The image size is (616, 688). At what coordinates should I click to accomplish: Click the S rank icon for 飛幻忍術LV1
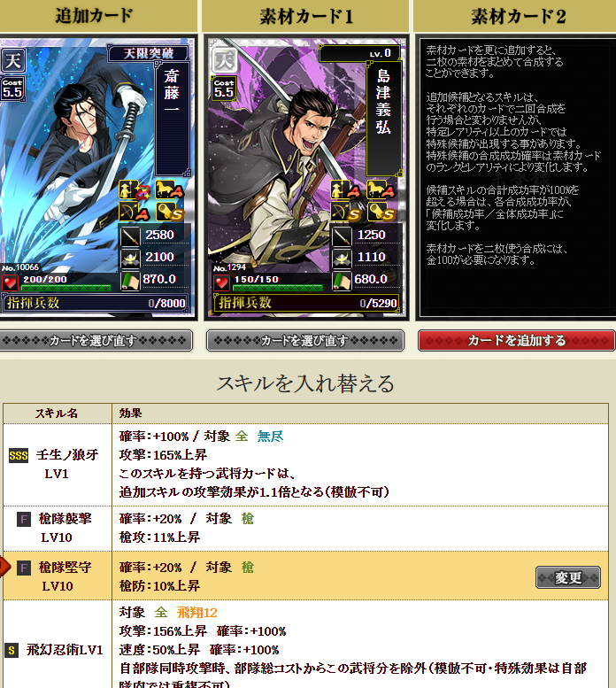pos(12,650)
